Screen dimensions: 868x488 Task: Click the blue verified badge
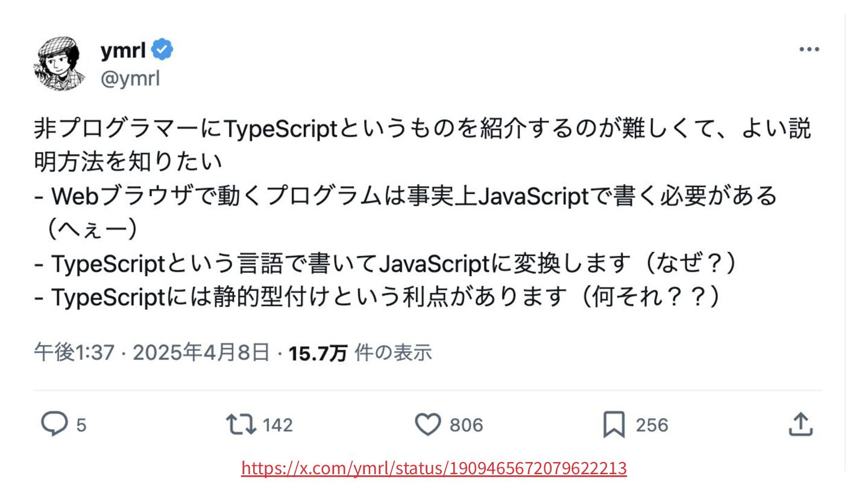pos(162,51)
